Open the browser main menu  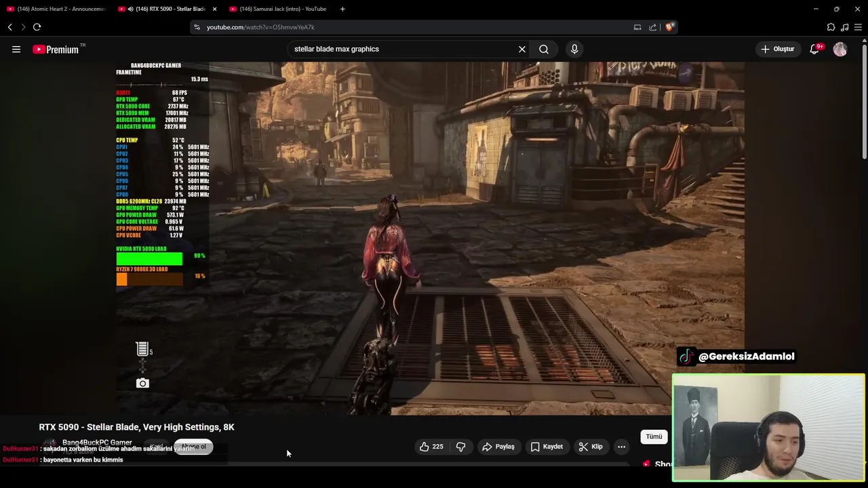[x=858, y=27]
